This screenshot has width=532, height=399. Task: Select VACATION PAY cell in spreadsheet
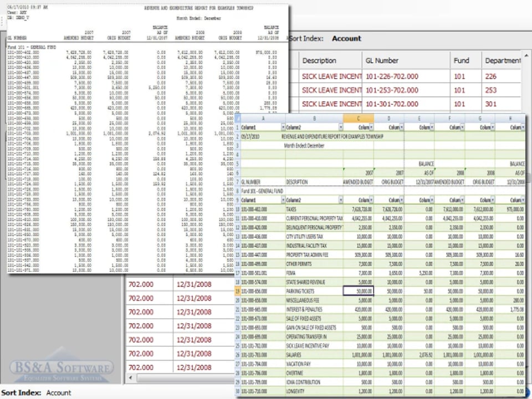(x=315, y=364)
